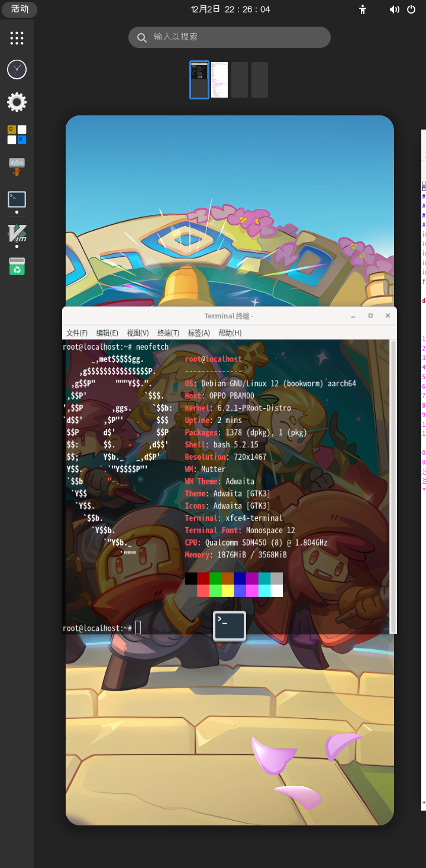This screenshot has width=426, height=868.
Task: Click the "CPU: Qualcomm SDM450" line
Action: click(256, 543)
